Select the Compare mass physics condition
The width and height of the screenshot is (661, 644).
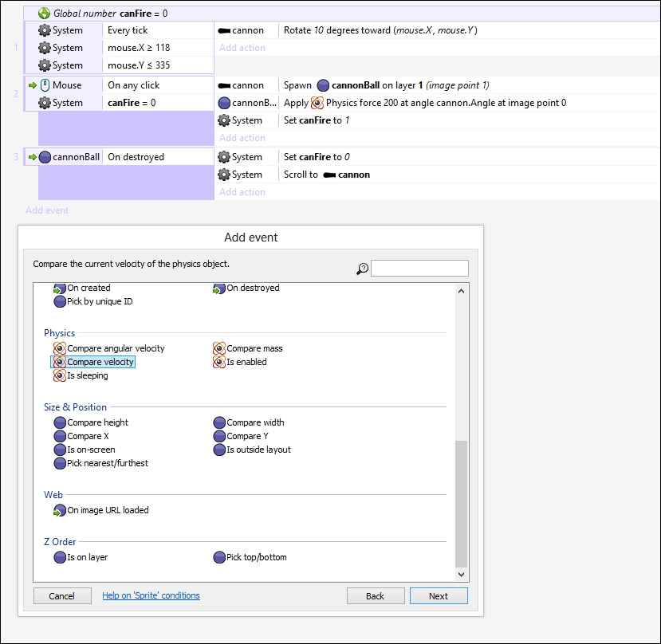pyautogui.click(x=248, y=348)
